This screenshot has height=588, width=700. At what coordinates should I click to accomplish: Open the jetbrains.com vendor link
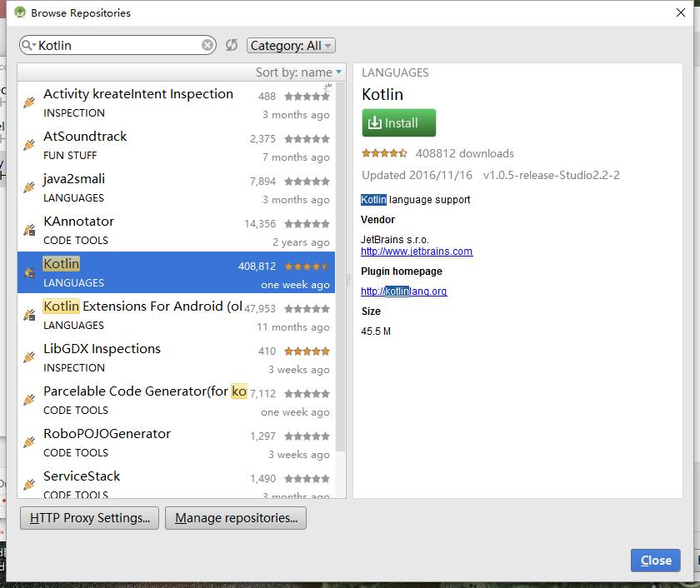coord(417,252)
